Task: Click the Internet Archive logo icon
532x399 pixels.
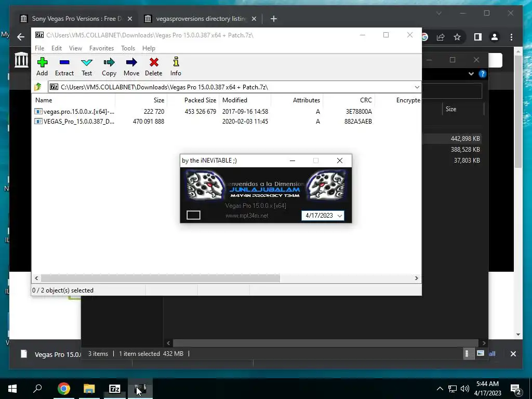Action: 21,60
